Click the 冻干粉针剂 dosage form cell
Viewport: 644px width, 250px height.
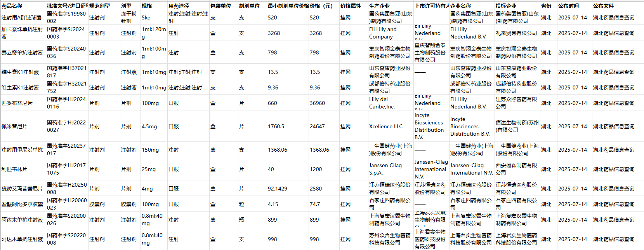click(x=130, y=17)
